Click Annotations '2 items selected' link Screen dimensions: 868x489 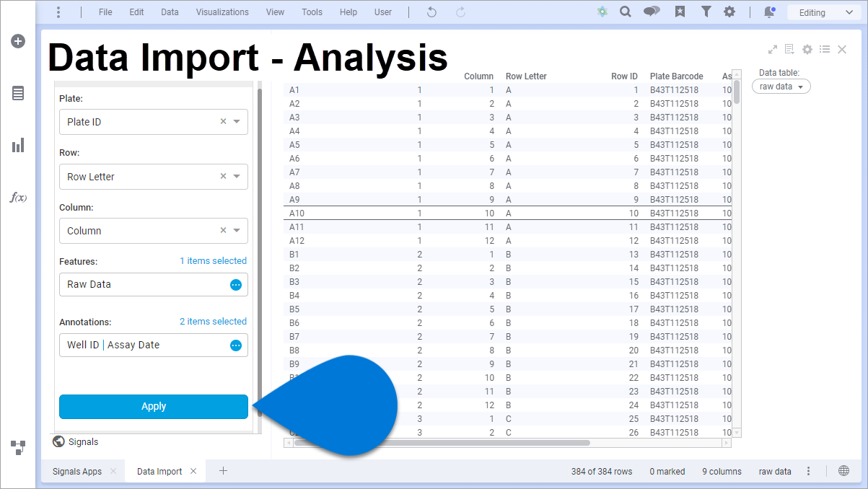point(213,322)
